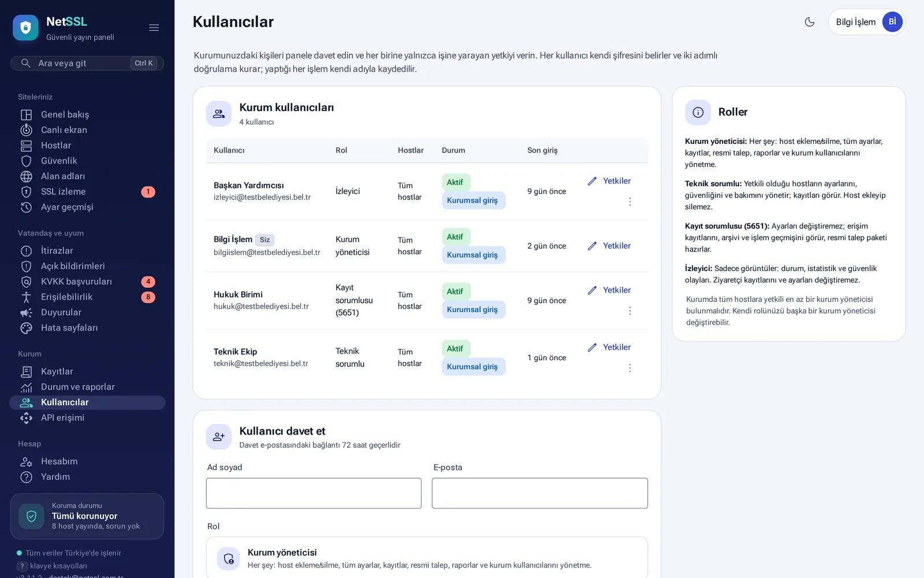
Task: Click the Hesabım account icon
Action: (27, 461)
